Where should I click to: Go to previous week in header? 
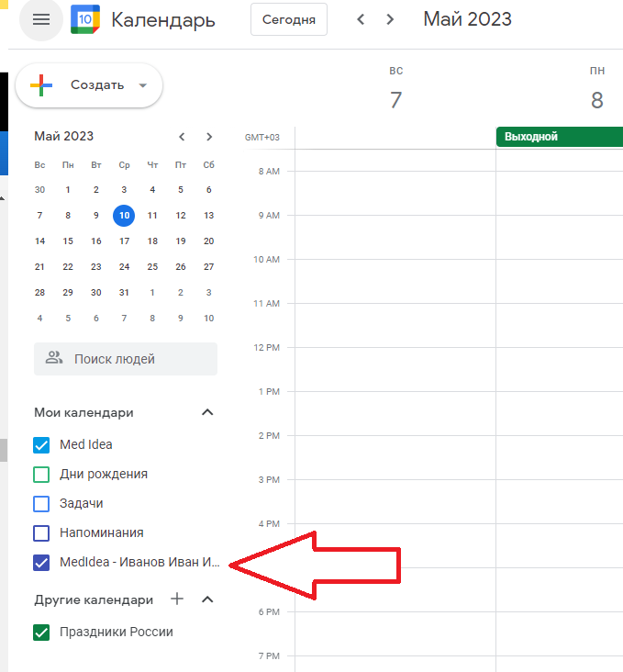(x=361, y=19)
